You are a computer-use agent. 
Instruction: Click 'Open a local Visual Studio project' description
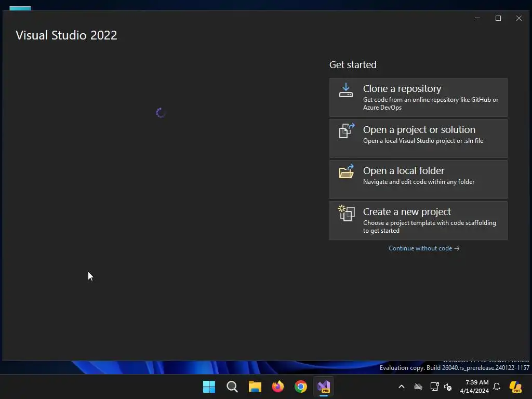point(423,141)
